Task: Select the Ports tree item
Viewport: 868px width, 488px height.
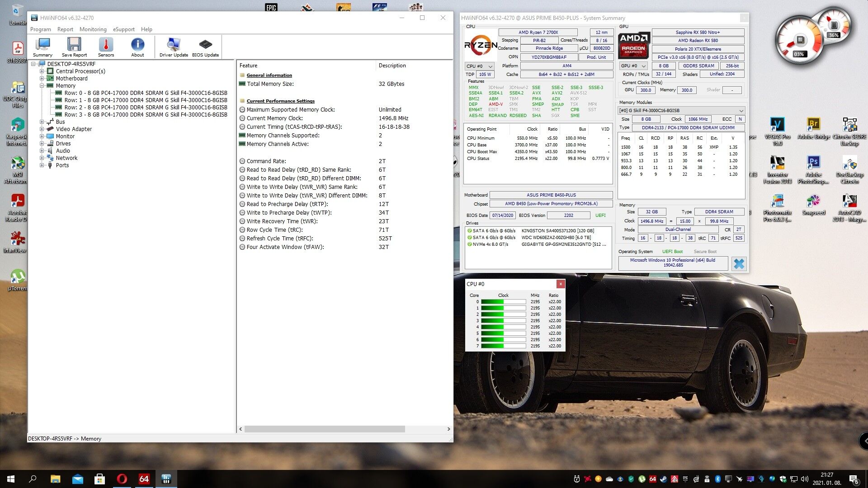Action: tap(62, 165)
